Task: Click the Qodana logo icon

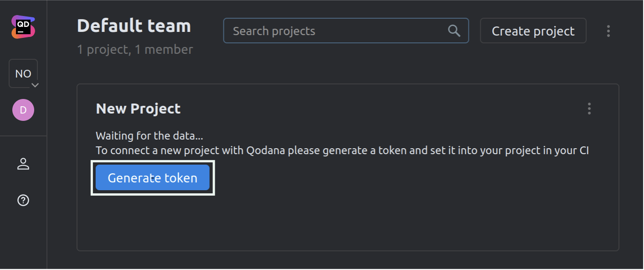Action: (23, 27)
